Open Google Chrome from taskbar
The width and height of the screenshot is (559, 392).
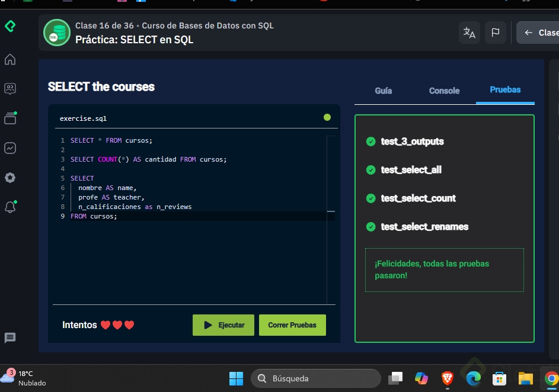551,378
